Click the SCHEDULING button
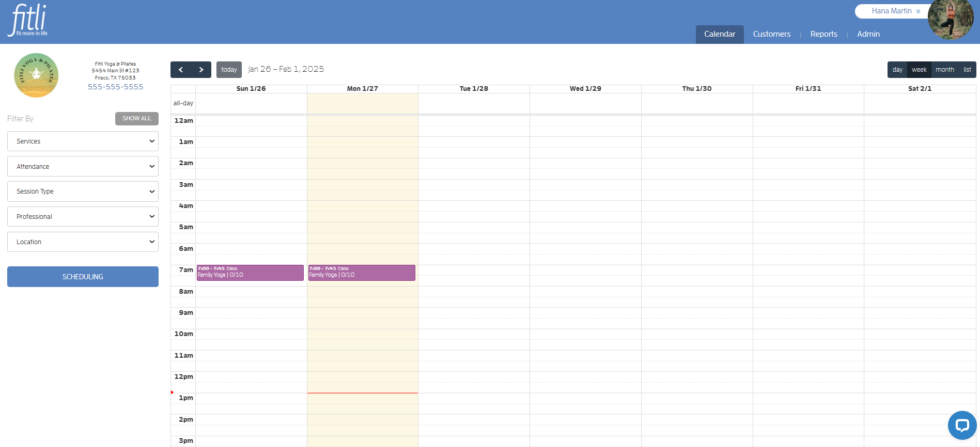This screenshot has height=447, width=980. point(83,277)
